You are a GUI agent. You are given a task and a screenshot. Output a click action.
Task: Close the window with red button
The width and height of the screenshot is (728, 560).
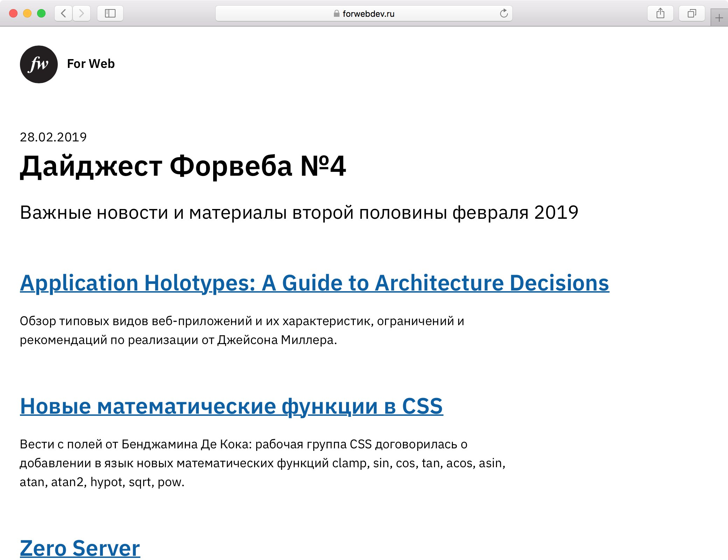13,13
